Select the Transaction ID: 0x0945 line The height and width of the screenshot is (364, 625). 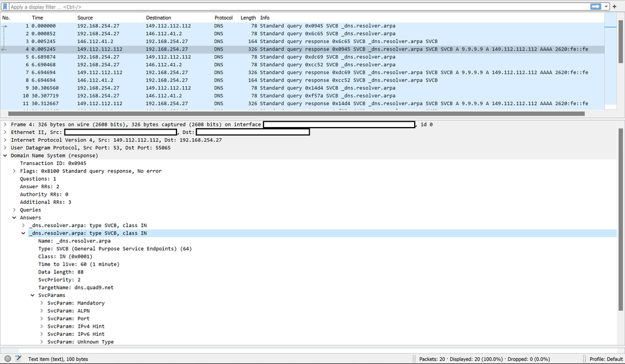coord(53,163)
